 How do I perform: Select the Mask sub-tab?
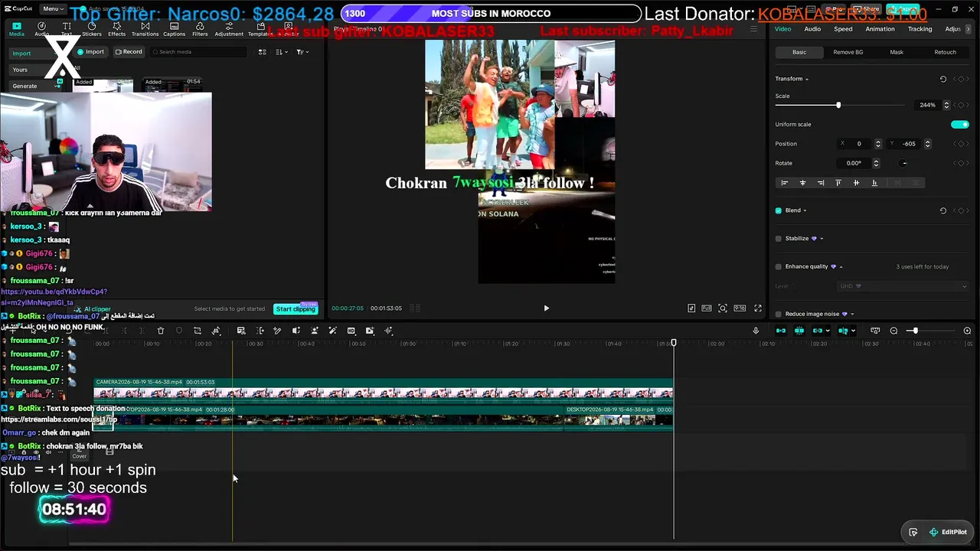click(x=897, y=52)
